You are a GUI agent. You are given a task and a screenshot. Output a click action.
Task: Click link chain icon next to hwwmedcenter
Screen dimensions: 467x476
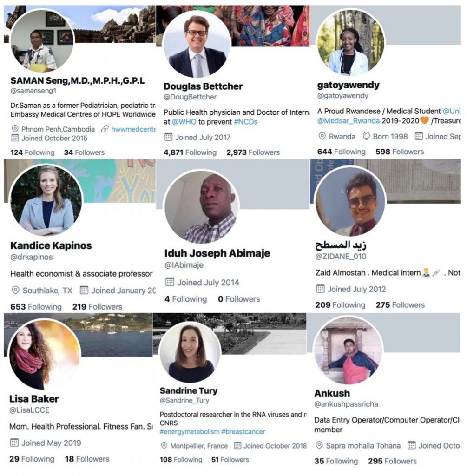(105, 129)
